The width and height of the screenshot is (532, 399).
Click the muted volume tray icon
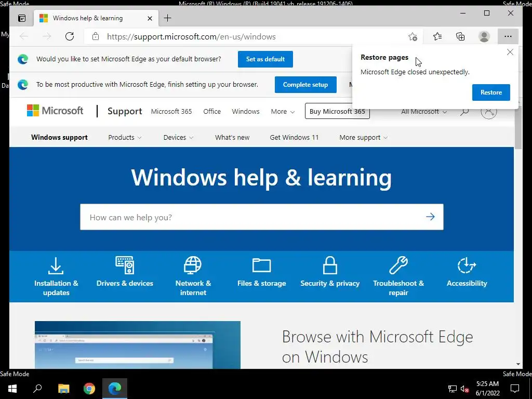click(465, 389)
